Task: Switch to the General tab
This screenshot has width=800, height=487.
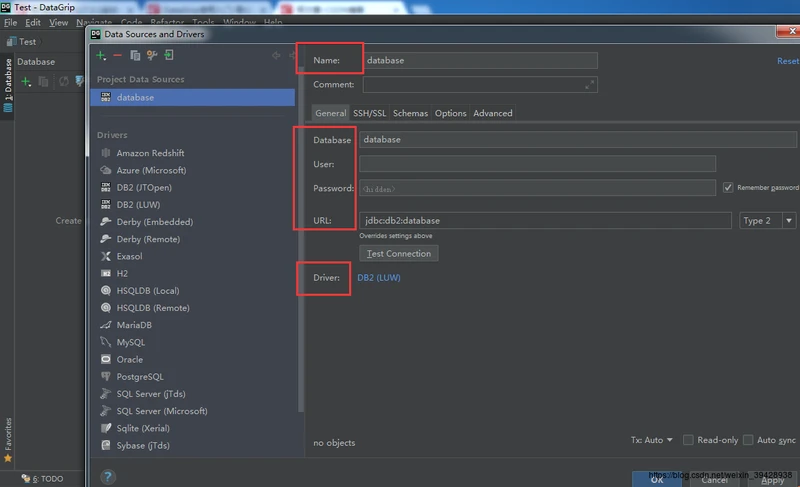Action: coord(331,113)
